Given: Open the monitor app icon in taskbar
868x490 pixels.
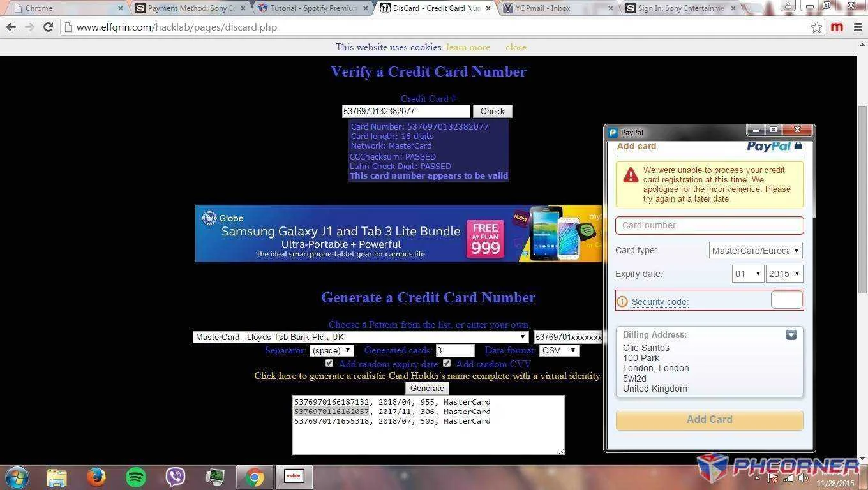Looking at the screenshot, I should click(x=214, y=477).
